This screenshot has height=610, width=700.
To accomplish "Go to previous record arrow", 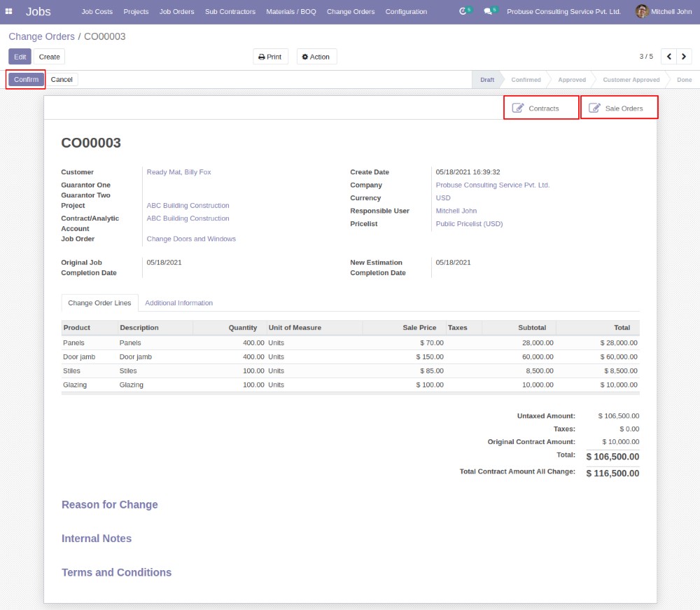I will click(669, 57).
